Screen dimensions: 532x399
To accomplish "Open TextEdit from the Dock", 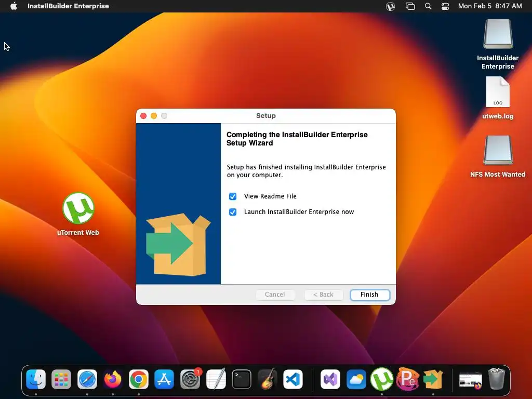I will click(216, 379).
